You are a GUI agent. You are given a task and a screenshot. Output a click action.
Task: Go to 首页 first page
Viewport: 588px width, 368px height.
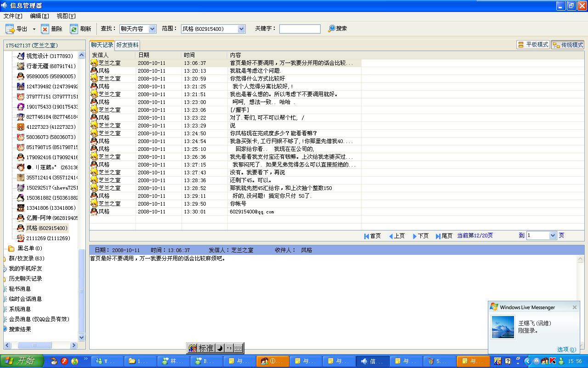click(373, 236)
